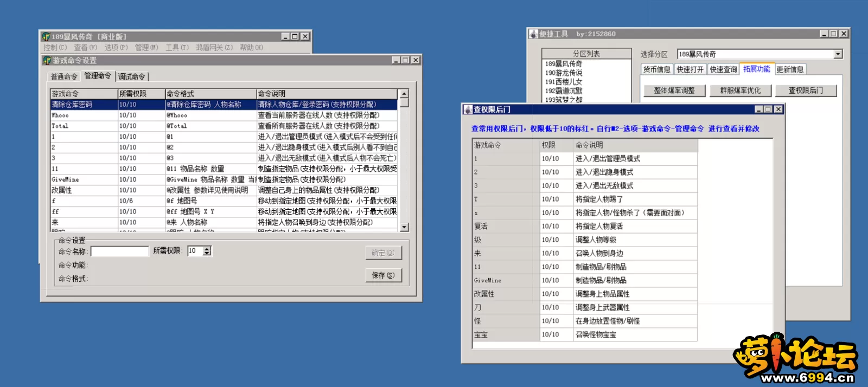Switch to the 调试命令 tab
The image size is (868, 387).
point(132,77)
